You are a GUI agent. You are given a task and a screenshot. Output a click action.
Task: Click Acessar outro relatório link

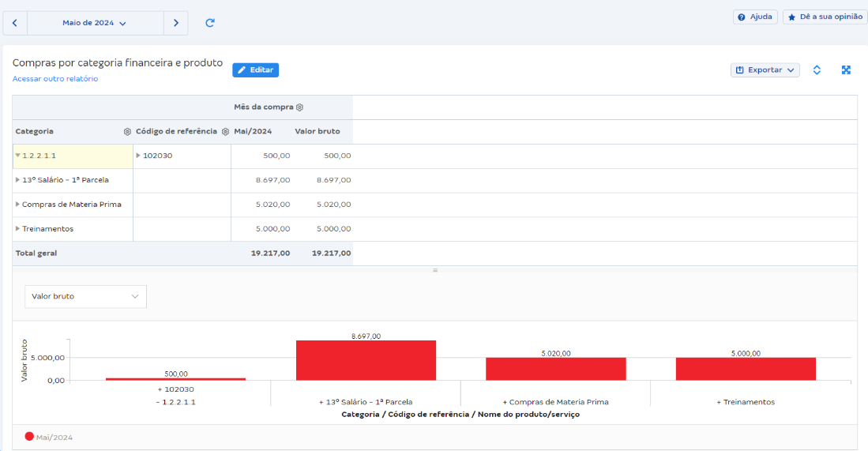[x=55, y=79]
